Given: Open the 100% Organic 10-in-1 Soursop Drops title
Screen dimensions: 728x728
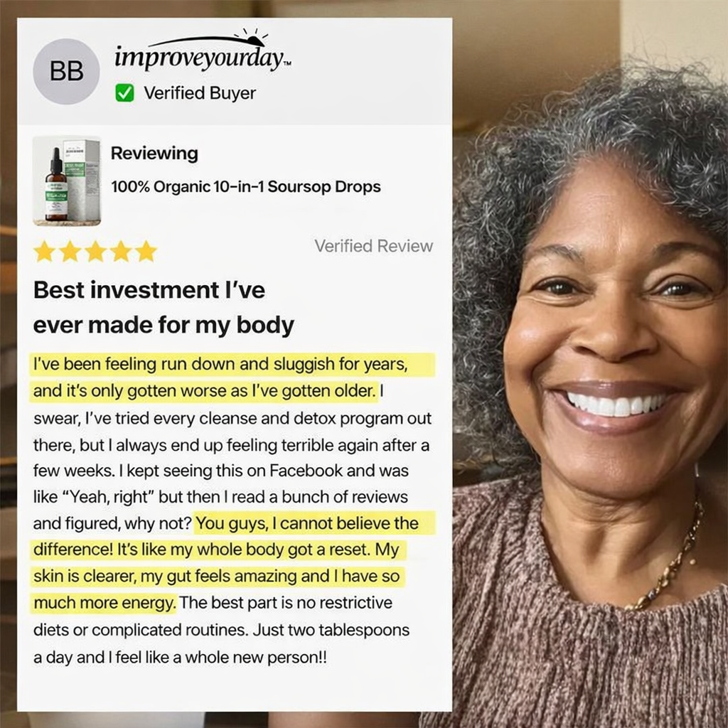Looking at the screenshot, I should click(245, 187).
